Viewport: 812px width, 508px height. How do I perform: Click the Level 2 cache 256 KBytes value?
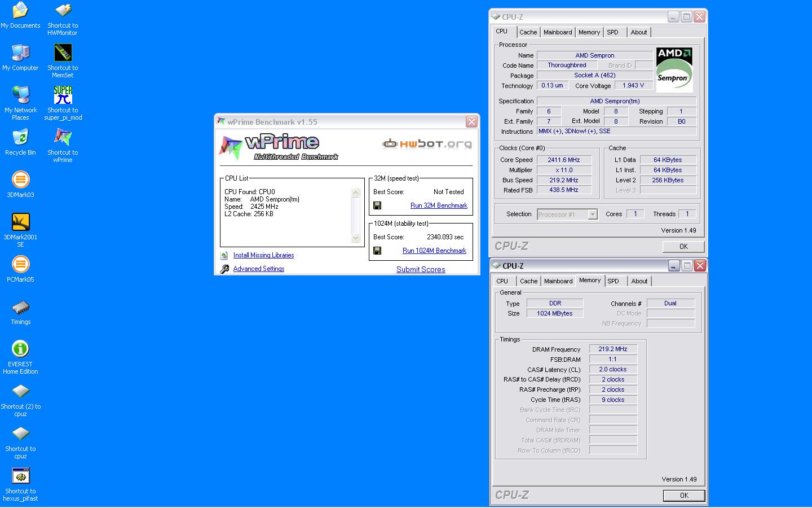click(668, 180)
